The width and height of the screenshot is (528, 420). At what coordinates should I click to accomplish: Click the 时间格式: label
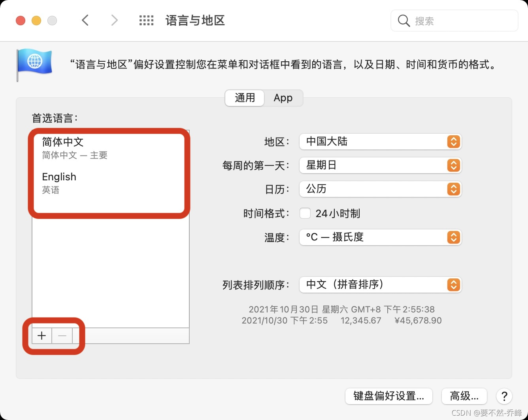(x=267, y=214)
